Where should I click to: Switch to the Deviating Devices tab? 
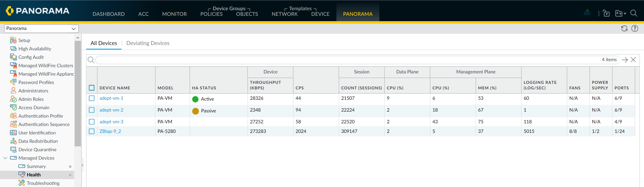coord(148,43)
